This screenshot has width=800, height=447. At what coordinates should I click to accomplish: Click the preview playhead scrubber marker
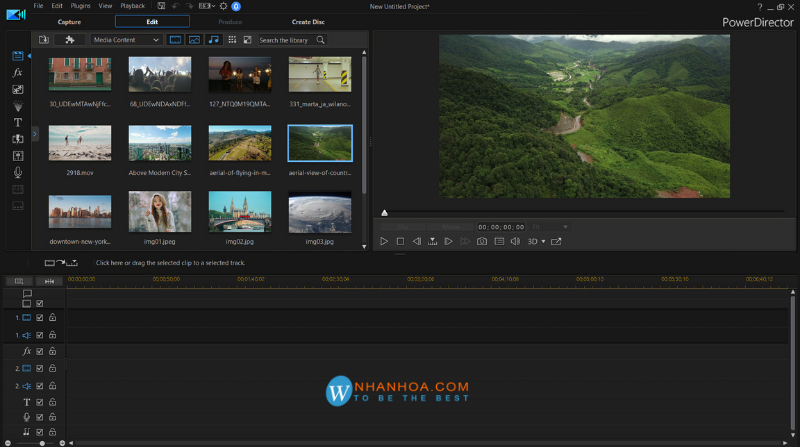pyautogui.click(x=385, y=213)
